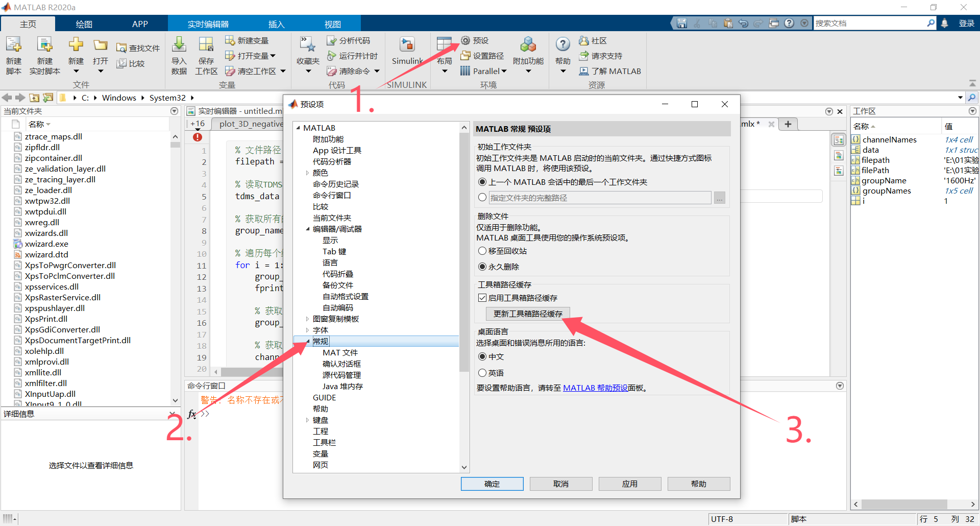Click Save Workspace (保存工作区) icon

[206, 45]
